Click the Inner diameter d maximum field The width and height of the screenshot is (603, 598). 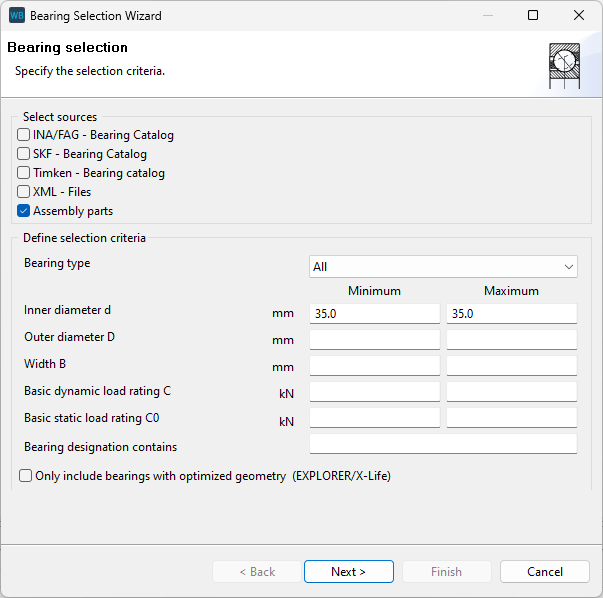(x=511, y=314)
